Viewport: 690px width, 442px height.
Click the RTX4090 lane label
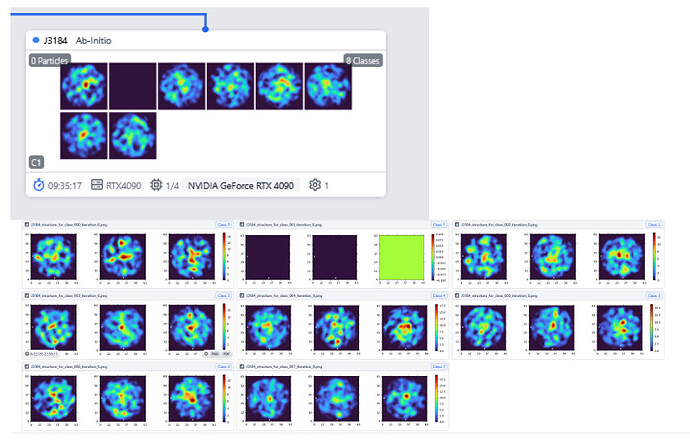click(x=124, y=185)
